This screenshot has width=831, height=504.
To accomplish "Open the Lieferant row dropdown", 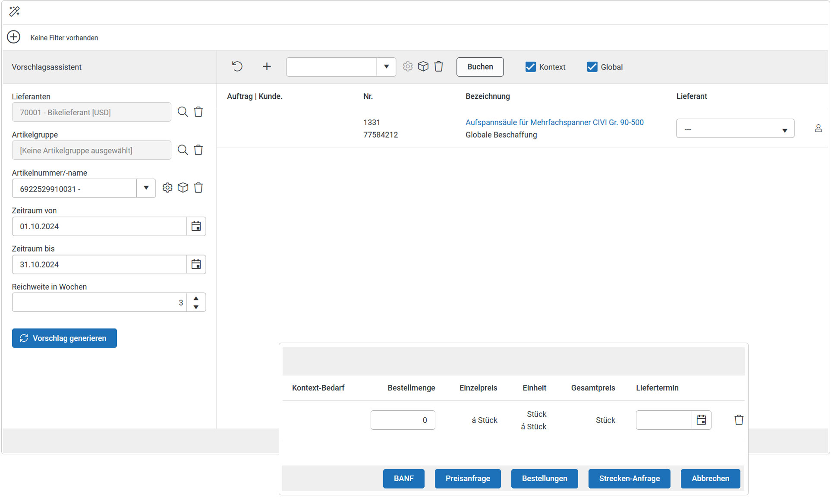I will click(735, 129).
